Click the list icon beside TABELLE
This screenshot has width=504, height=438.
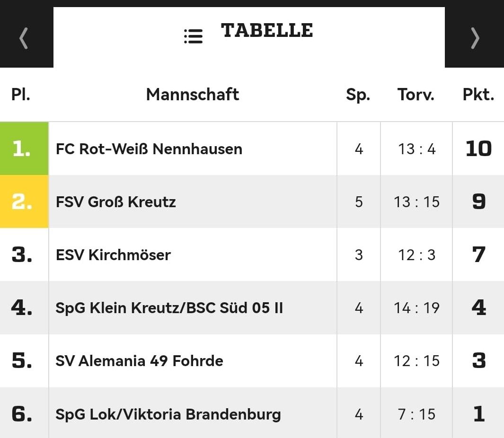click(193, 36)
